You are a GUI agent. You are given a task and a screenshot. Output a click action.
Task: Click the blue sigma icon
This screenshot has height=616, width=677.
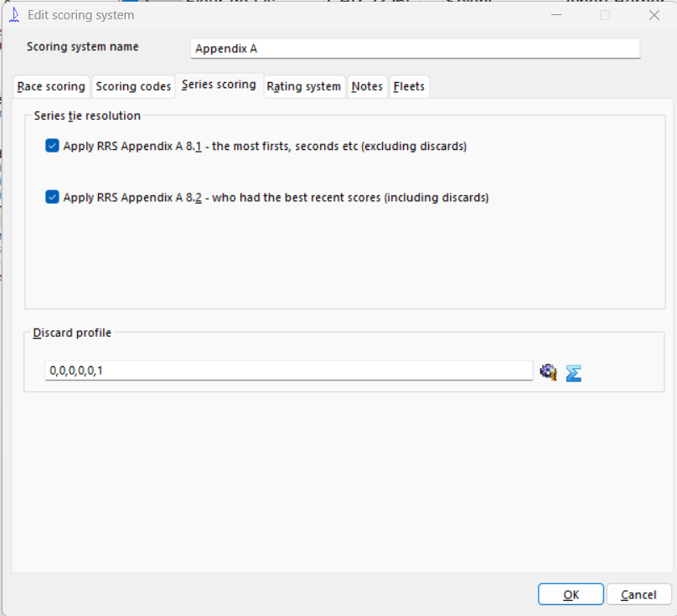pyautogui.click(x=574, y=373)
